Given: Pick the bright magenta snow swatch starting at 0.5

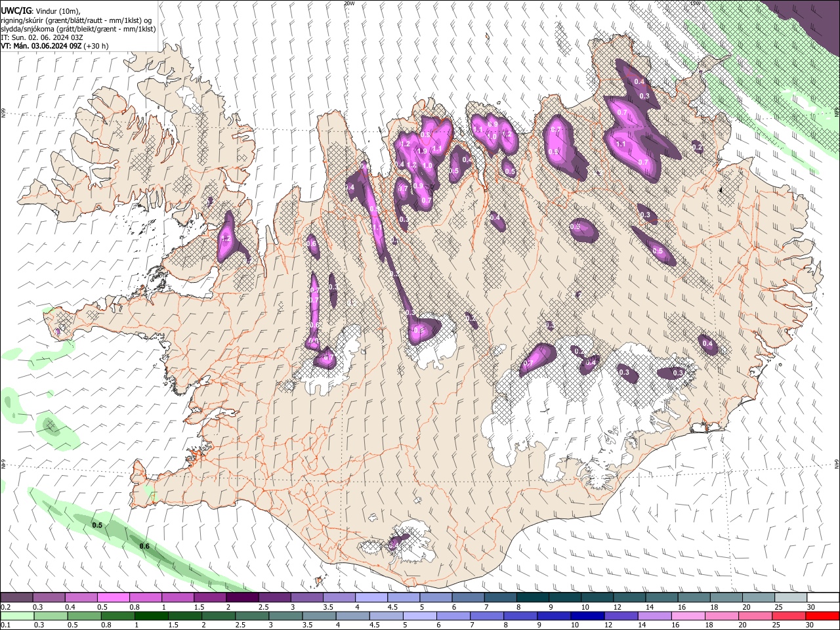Looking at the screenshot, I should [x=113, y=598].
